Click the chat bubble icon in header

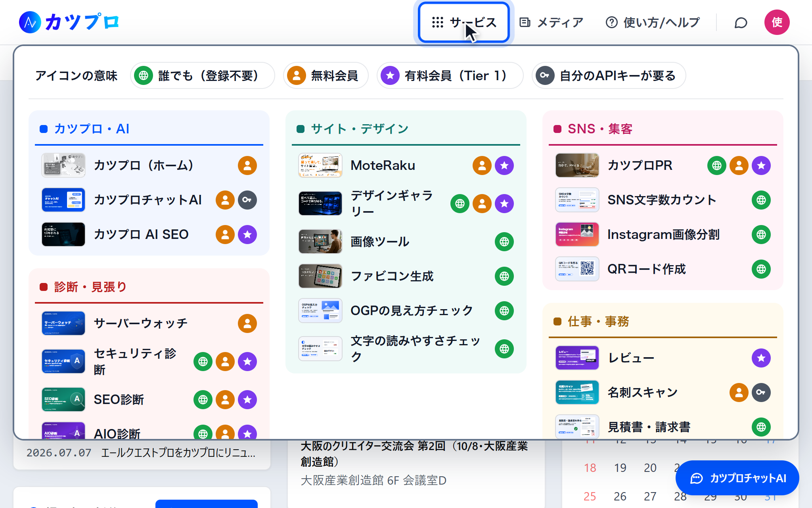coord(741,23)
